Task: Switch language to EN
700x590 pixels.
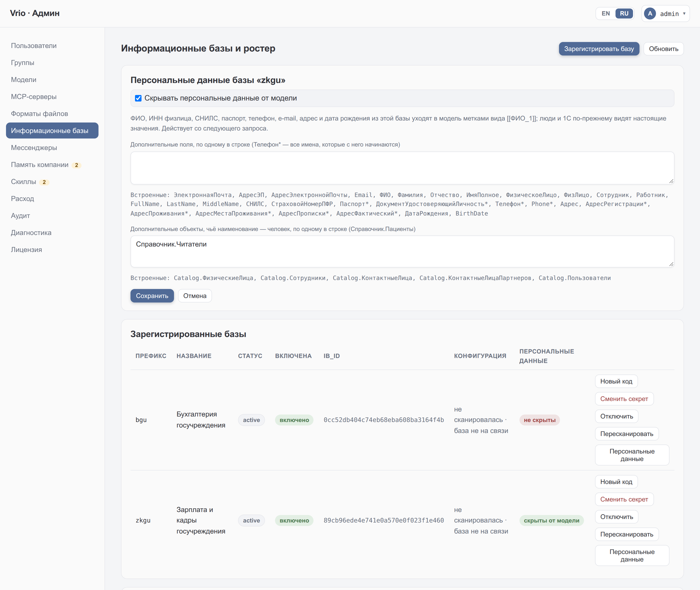Action: click(606, 14)
